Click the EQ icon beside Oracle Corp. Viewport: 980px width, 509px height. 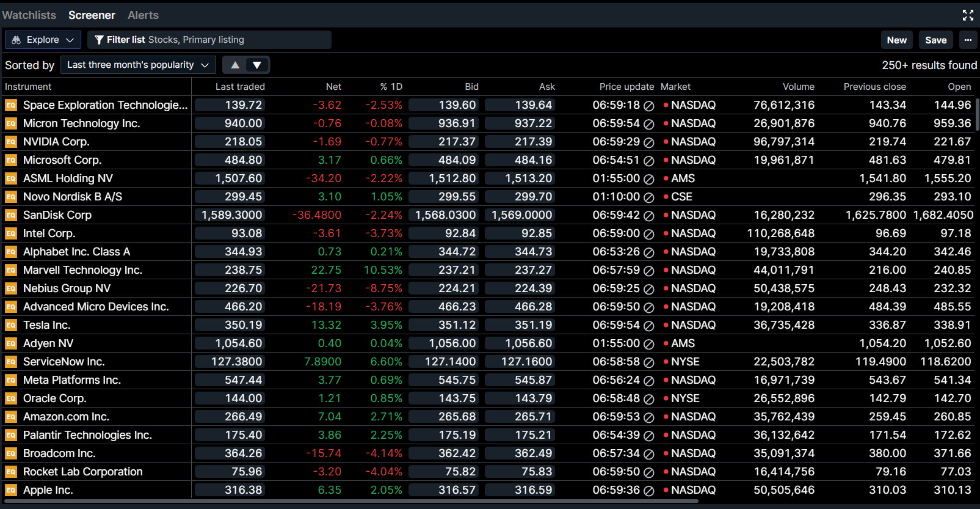pos(11,398)
